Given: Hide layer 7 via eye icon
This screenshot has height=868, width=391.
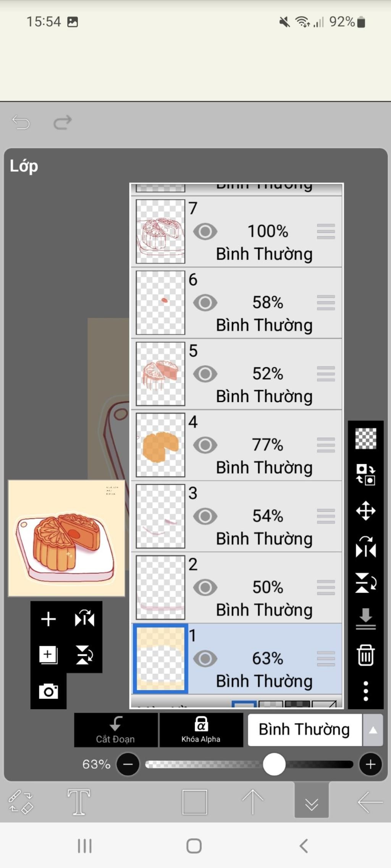Looking at the screenshot, I should (x=205, y=231).
